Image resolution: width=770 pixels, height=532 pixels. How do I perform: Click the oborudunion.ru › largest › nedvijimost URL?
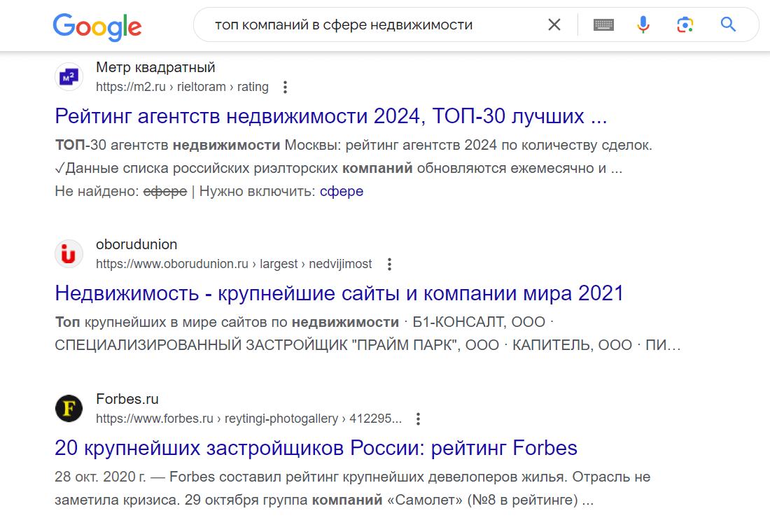[x=234, y=264]
